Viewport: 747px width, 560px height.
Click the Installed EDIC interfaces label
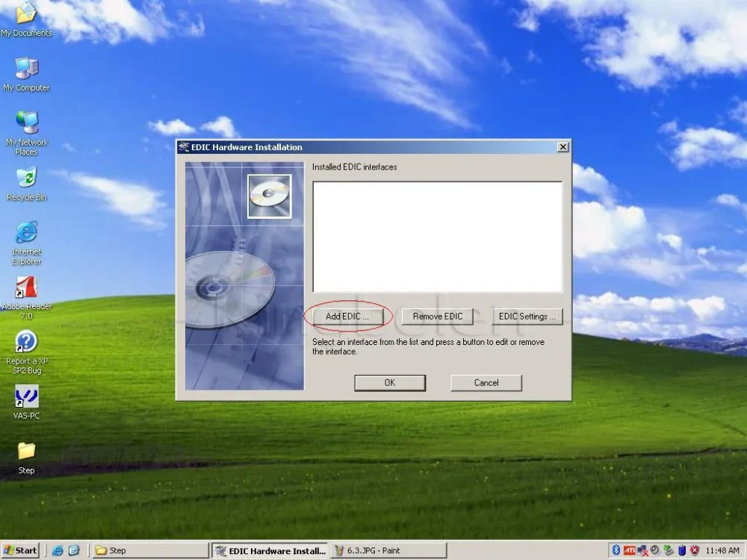(354, 167)
